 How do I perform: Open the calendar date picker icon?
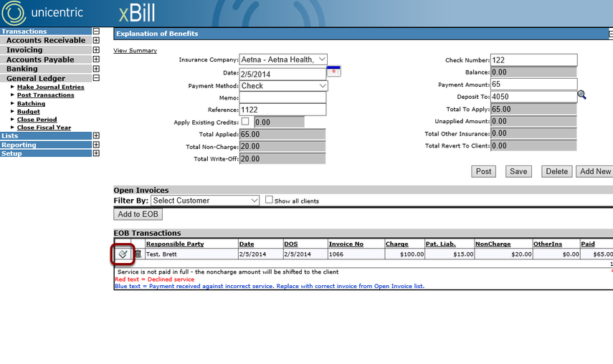tap(333, 72)
